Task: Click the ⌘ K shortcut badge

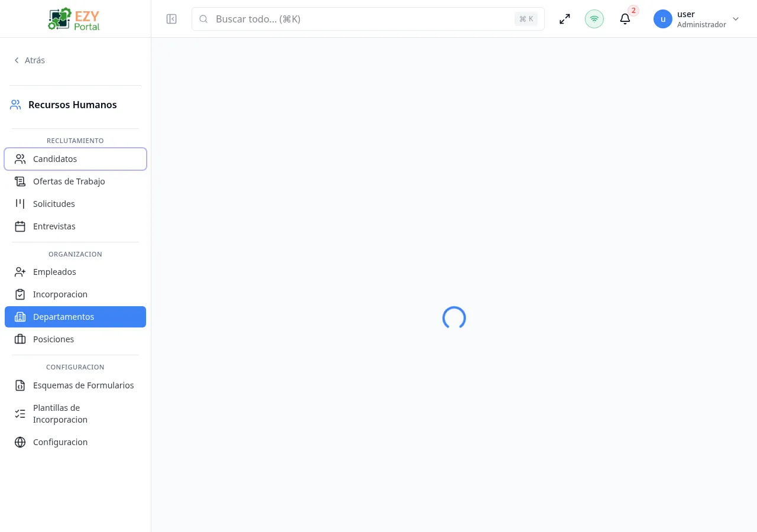Action: point(526,19)
